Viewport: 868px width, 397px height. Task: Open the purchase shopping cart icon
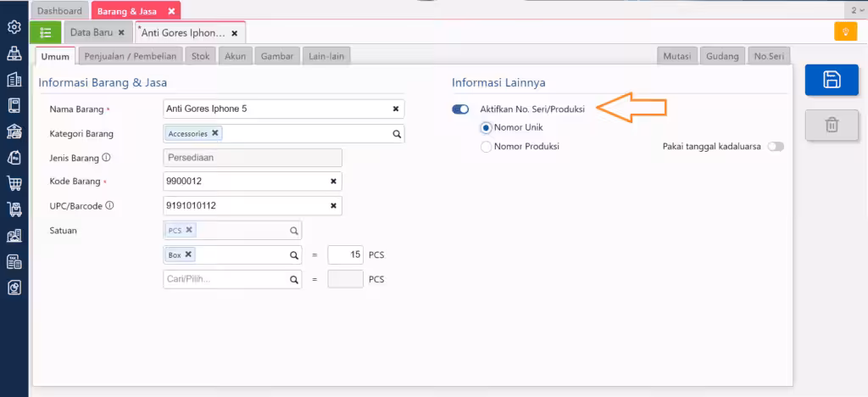[14, 183]
